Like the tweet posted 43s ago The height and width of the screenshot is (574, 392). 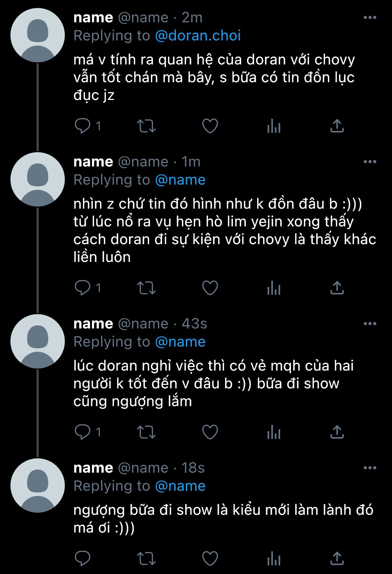point(210,432)
